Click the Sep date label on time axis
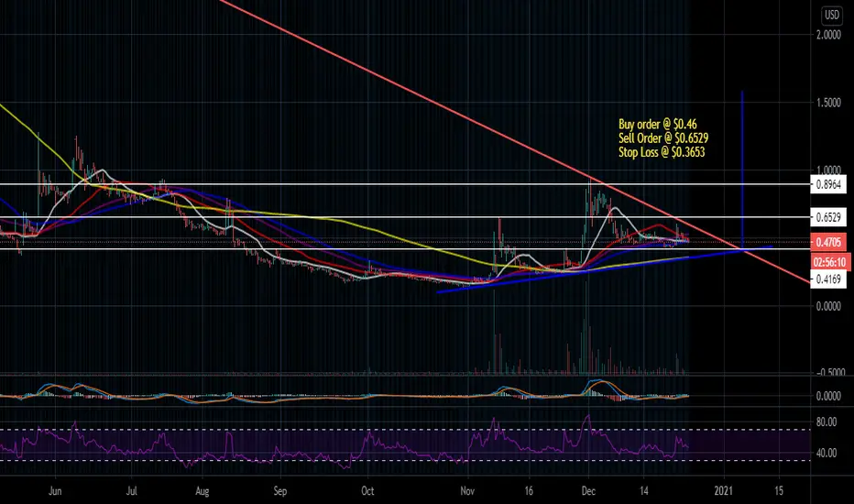Screen dimensions: 854x504 click(280, 491)
